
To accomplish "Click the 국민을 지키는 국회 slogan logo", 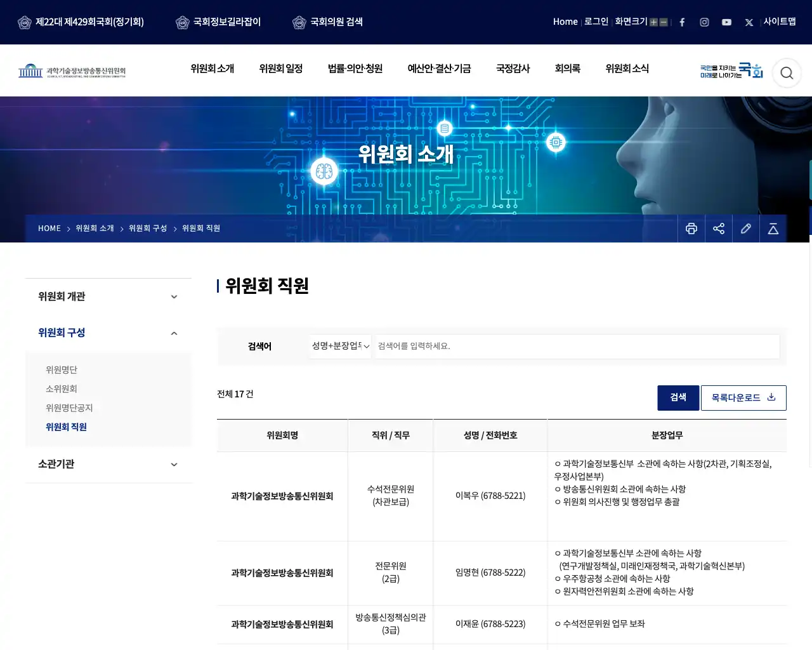I will coord(731,70).
